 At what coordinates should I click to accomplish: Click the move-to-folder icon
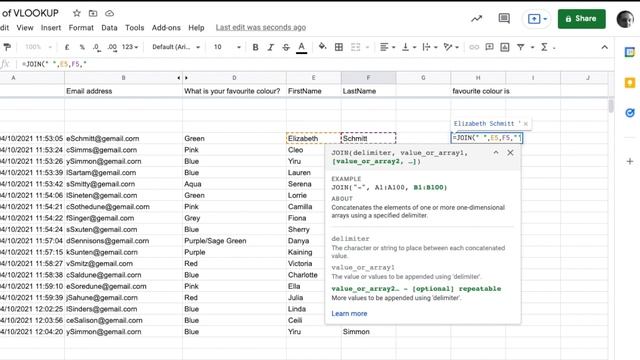click(93, 13)
